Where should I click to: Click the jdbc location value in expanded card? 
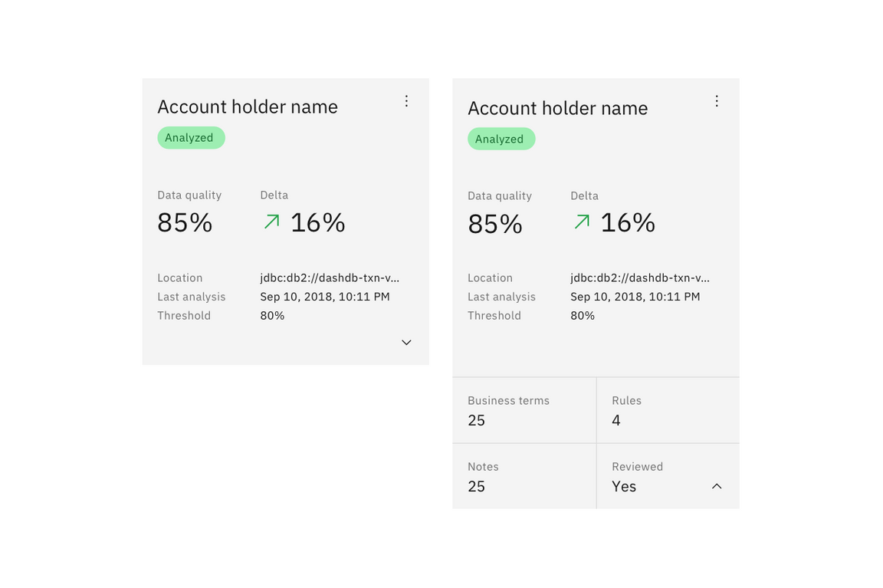[x=640, y=278]
